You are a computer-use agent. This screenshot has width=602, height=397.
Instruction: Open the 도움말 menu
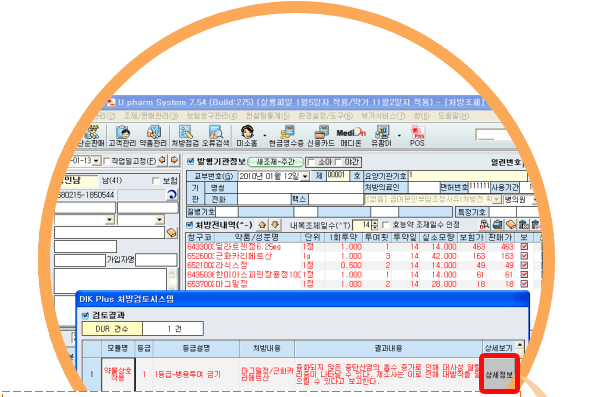coord(453,116)
